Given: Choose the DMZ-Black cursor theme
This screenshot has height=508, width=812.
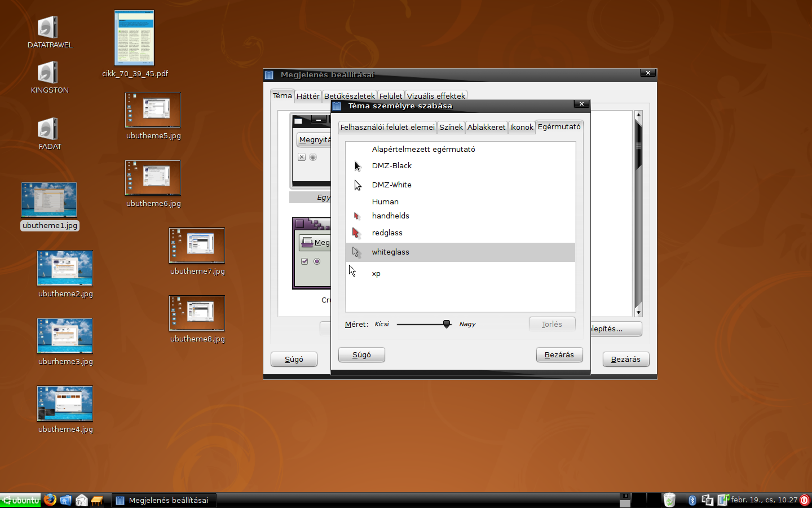Looking at the screenshot, I should 460,165.
